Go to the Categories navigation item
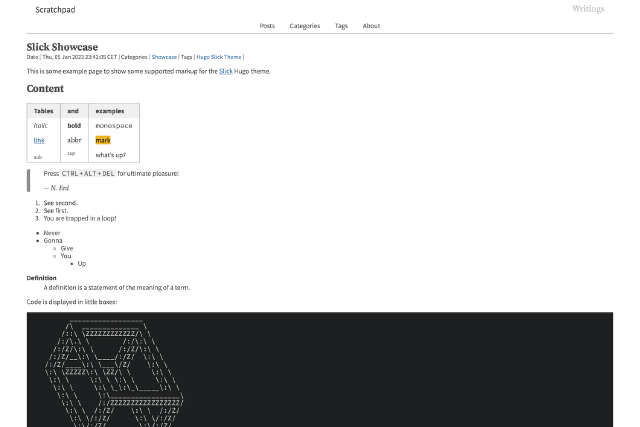Image resolution: width=640 pixels, height=427 pixels. pos(304,26)
